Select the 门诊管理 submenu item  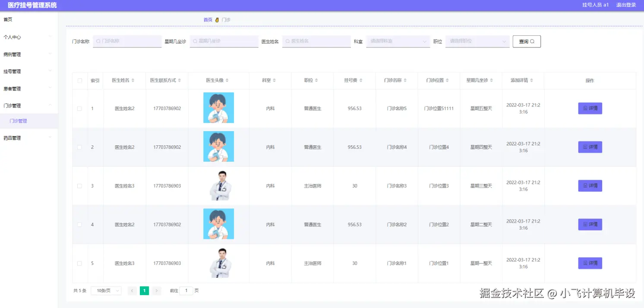29,121
